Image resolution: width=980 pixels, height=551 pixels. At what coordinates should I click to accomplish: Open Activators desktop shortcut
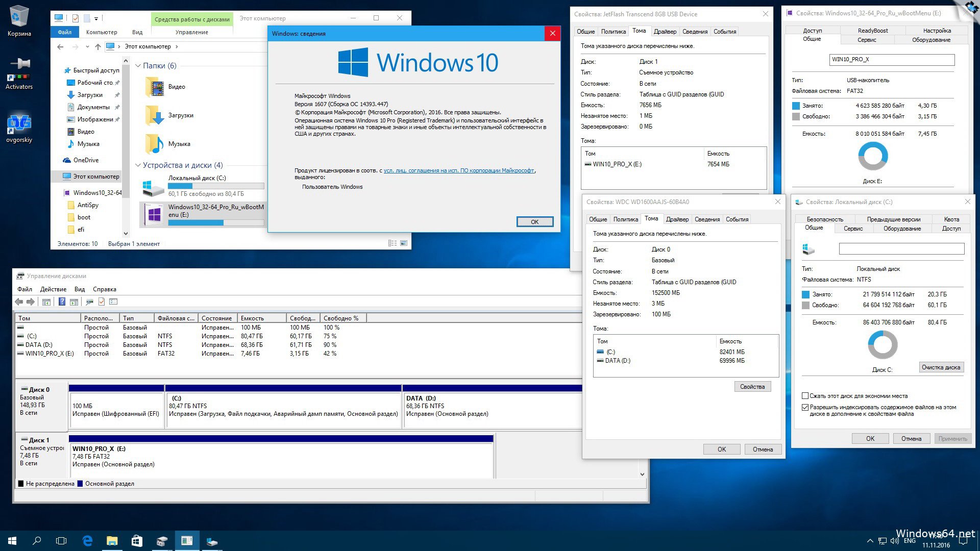tap(19, 74)
